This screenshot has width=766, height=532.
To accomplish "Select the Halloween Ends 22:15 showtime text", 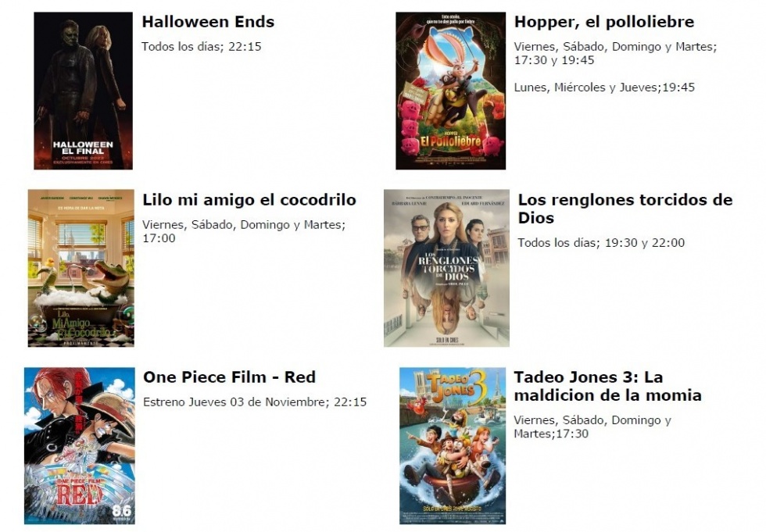I will (x=202, y=46).
